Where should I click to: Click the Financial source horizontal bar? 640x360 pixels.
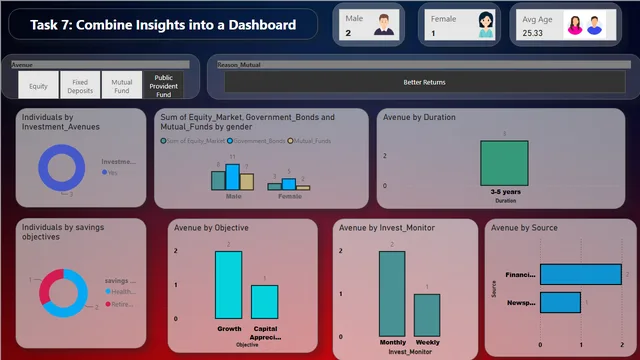click(x=581, y=274)
